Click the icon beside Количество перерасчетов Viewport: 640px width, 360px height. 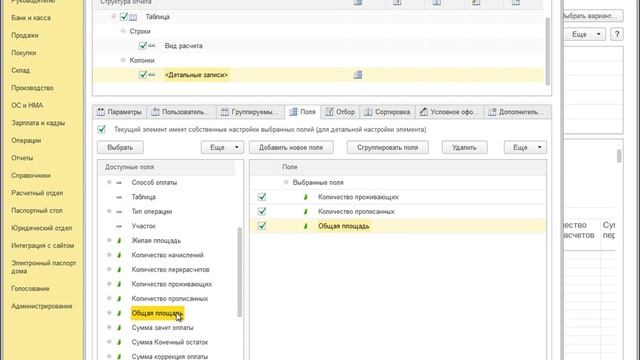119,270
